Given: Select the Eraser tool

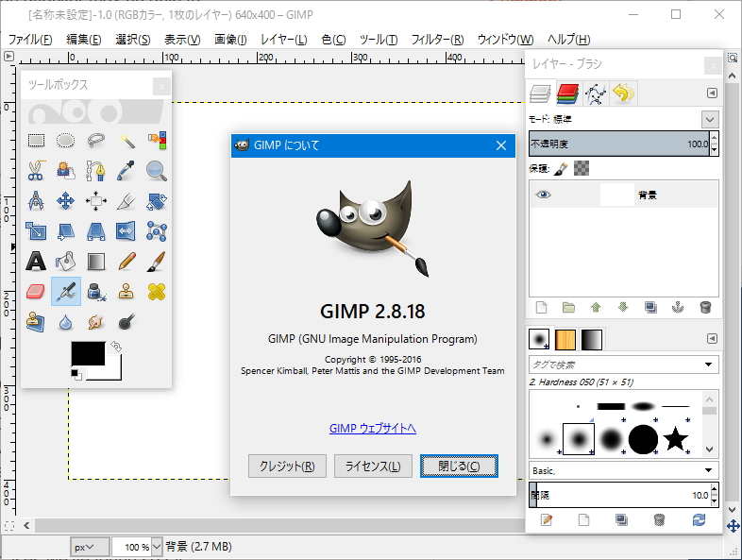Looking at the screenshot, I should tap(36, 292).
